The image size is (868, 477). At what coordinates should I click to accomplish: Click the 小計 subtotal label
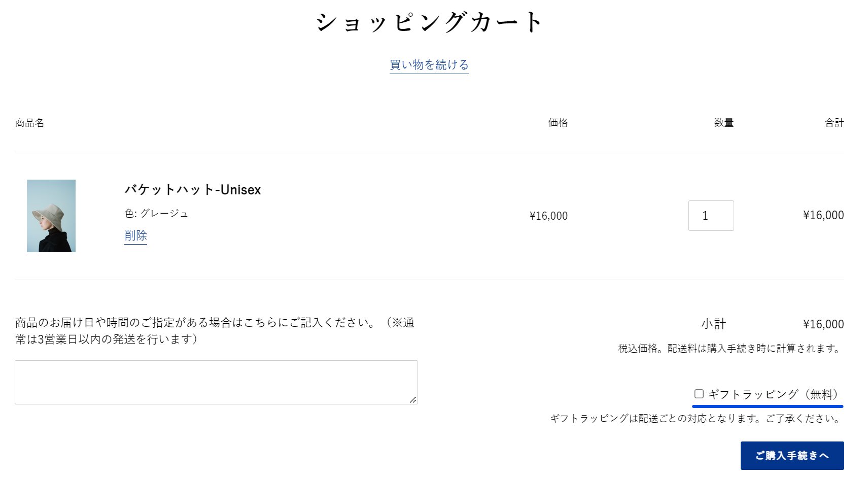click(x=714, y=324)
